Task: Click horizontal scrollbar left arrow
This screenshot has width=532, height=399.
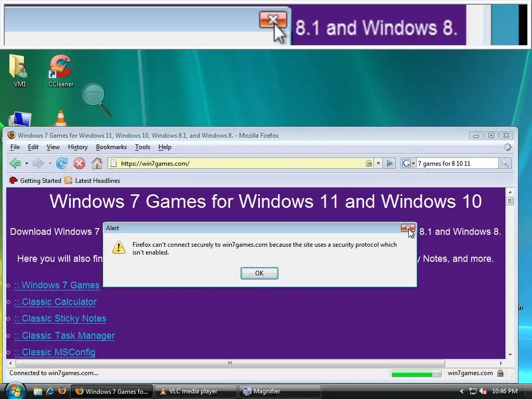Action: (x=10, y=363)
